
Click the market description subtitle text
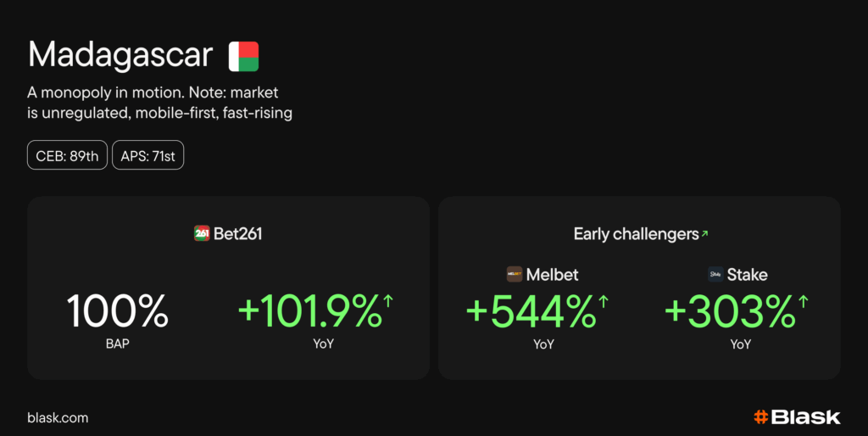[x=160, y=102]
